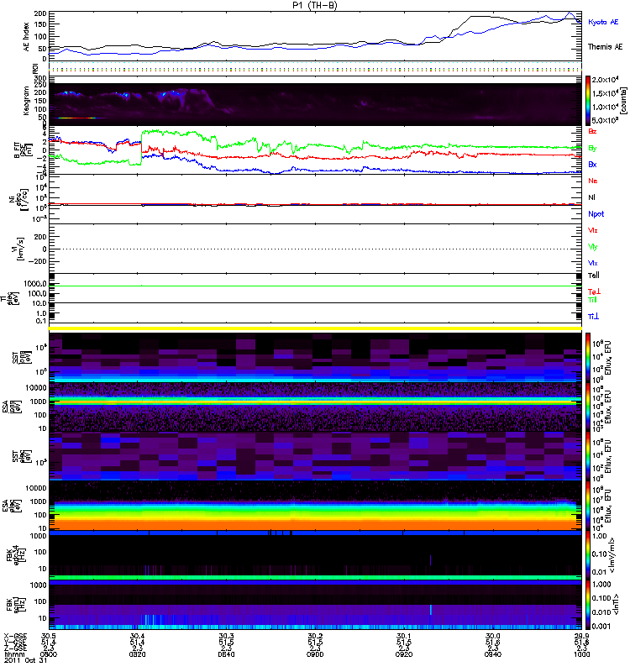Click the yellow bar above SST panel
Screen dimensions: 630x672
[315, 328]
